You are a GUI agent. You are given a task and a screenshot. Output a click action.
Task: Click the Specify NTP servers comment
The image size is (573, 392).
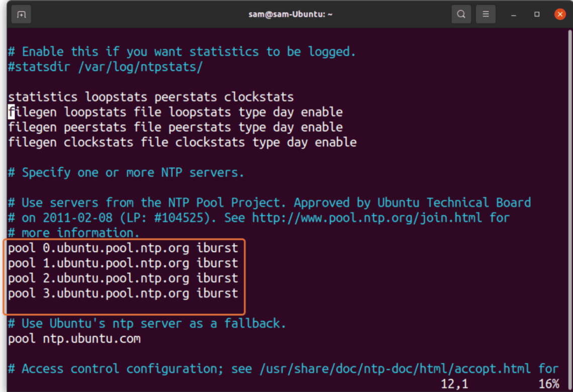tap(126, 172)
